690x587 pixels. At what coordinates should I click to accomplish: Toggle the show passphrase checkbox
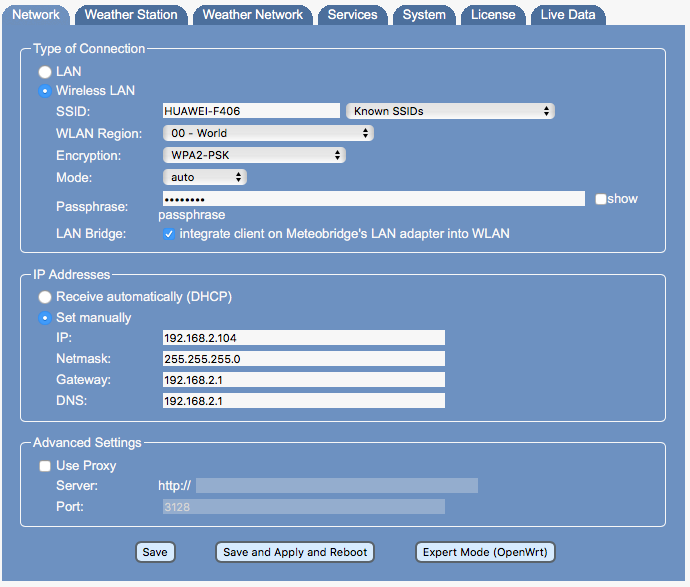point(600,199)
